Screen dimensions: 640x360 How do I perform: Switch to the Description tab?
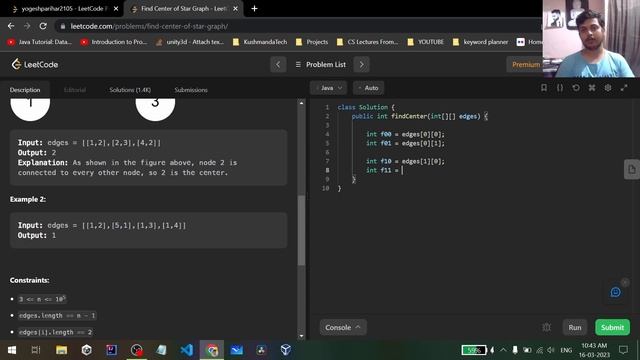(x=25, y=90)
